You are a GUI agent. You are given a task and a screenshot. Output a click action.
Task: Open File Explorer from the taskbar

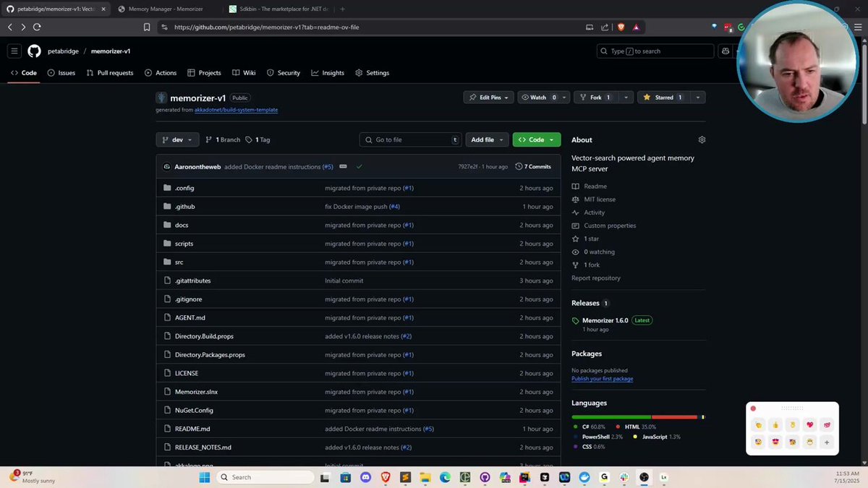425,477
